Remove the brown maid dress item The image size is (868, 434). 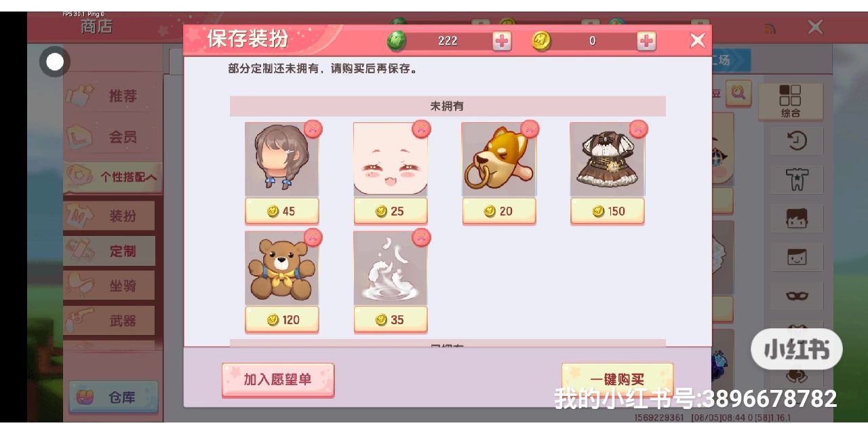tap(638, 129)
